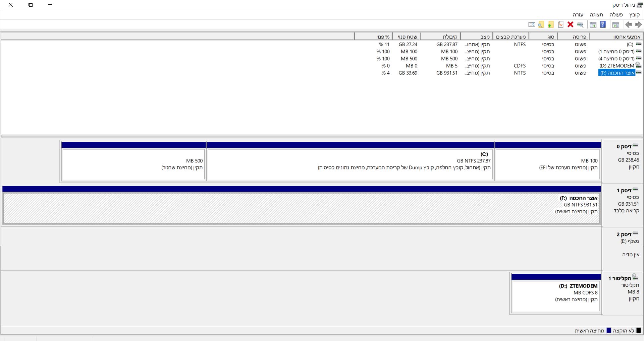Toggle the console tree pane toolbar icon
The width and height of the screenshot is (644, 341).
(x=615, y=24)
